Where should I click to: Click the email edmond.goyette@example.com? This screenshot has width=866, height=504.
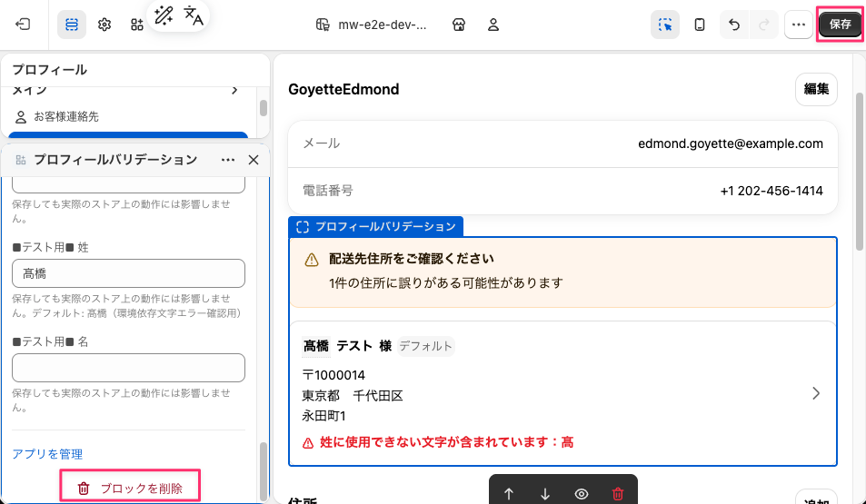pos(730,143)
